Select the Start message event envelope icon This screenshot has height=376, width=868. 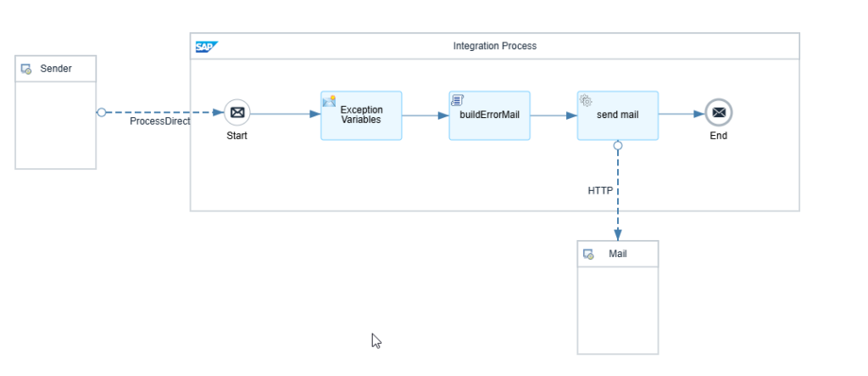[237, 113]
